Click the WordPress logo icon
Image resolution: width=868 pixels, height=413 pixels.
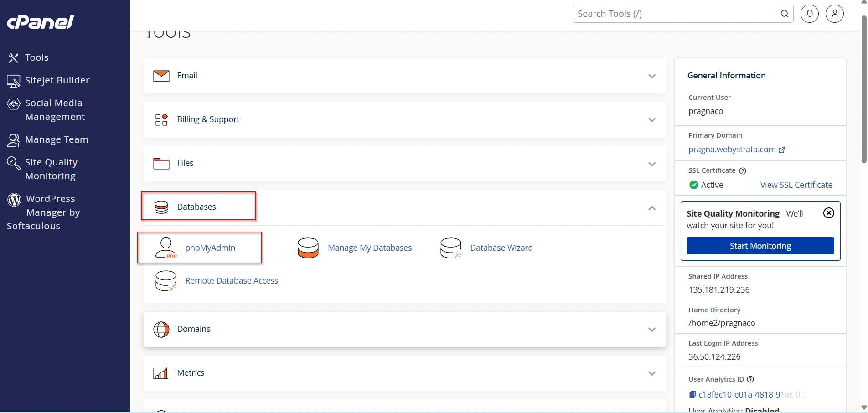coord(14,199)
